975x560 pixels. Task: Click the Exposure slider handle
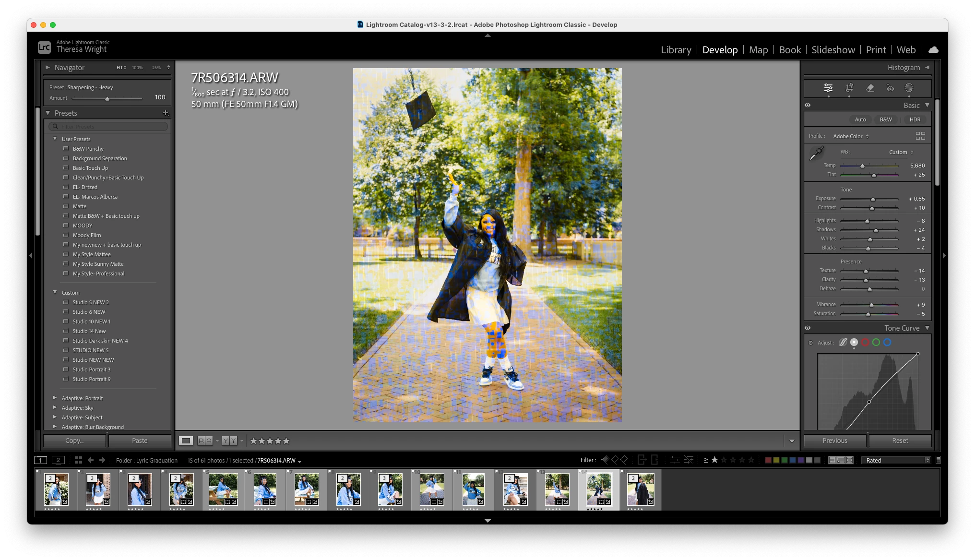coord(873,199)
